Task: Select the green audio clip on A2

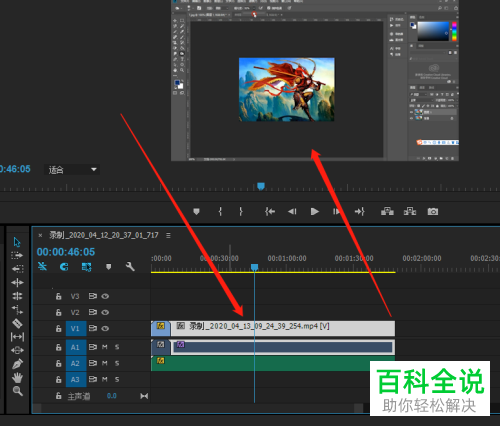Action: point(273,363)
